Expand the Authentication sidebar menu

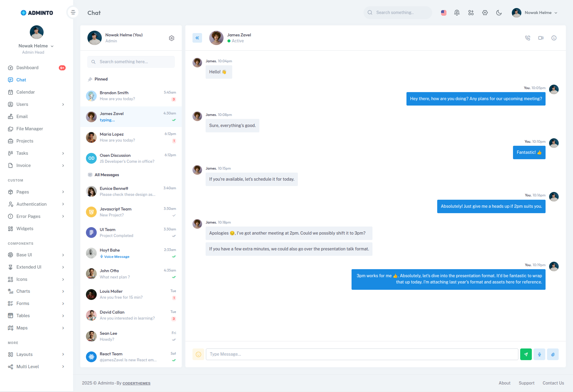coord(36,204)
